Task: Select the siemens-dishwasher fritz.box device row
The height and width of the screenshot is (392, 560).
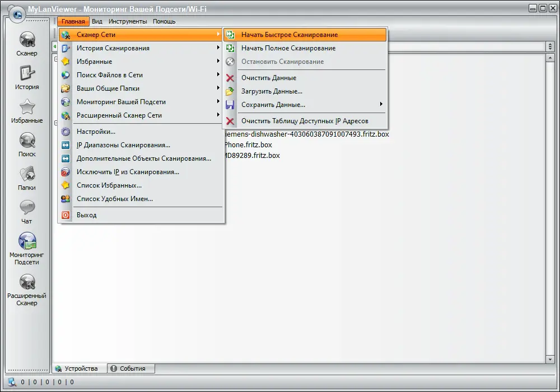Action: tap(307, 134)
